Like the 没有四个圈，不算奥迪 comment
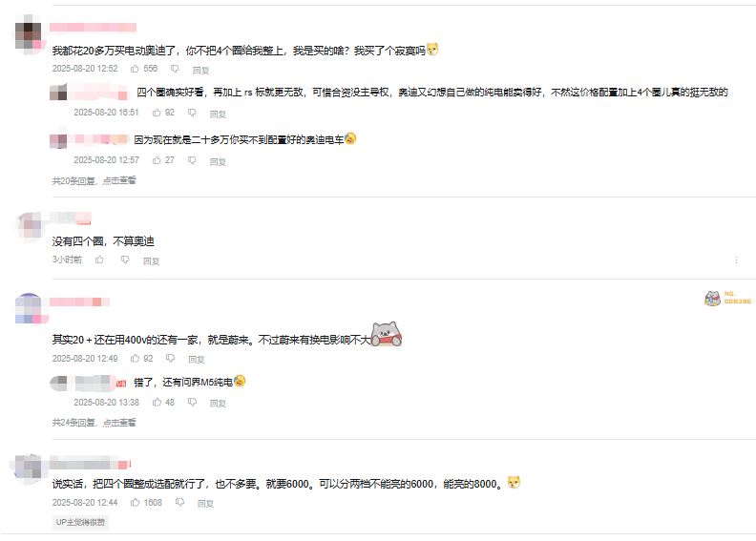The width and height of the screenshot is (756, 541). pos(99,260)
